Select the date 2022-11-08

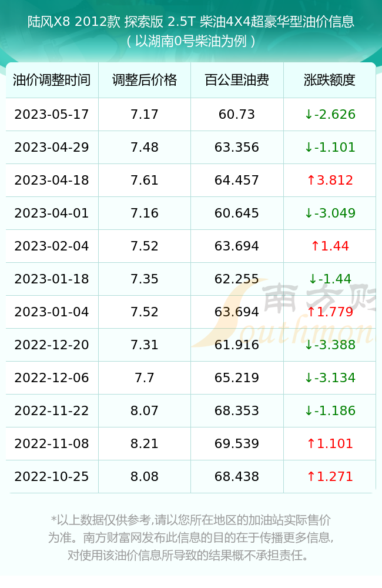point(52,444)
